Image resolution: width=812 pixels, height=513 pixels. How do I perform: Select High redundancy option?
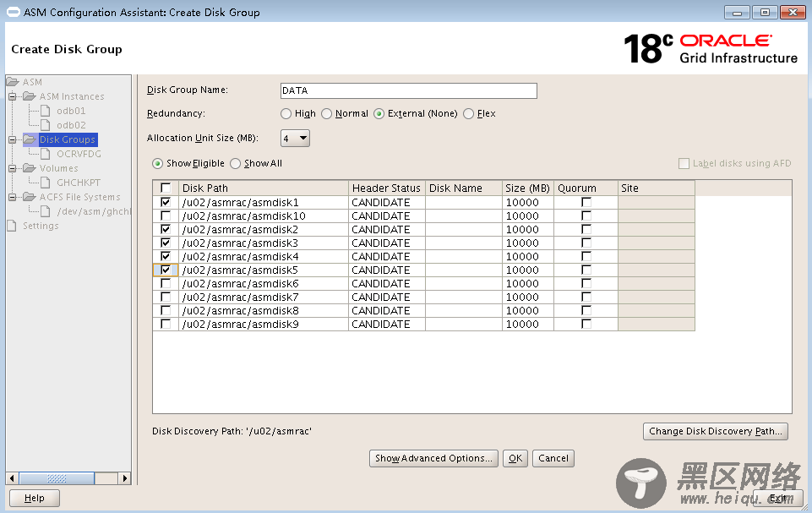(286, 113)
